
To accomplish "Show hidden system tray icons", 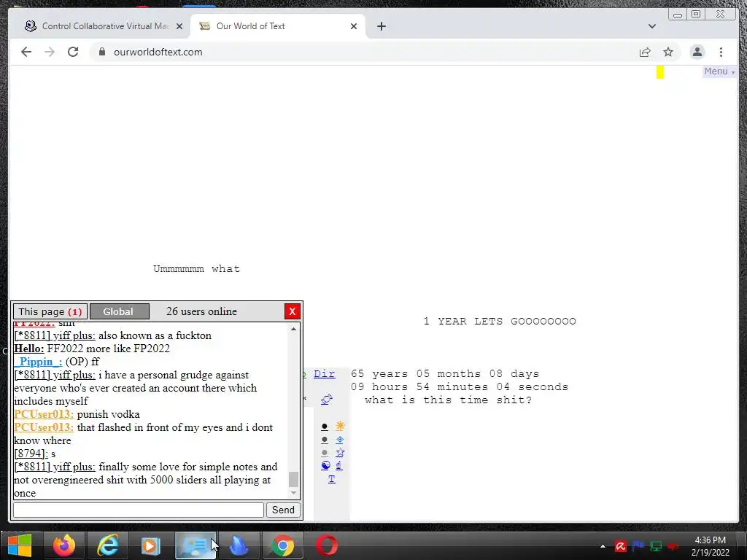I will click(603, 546).
